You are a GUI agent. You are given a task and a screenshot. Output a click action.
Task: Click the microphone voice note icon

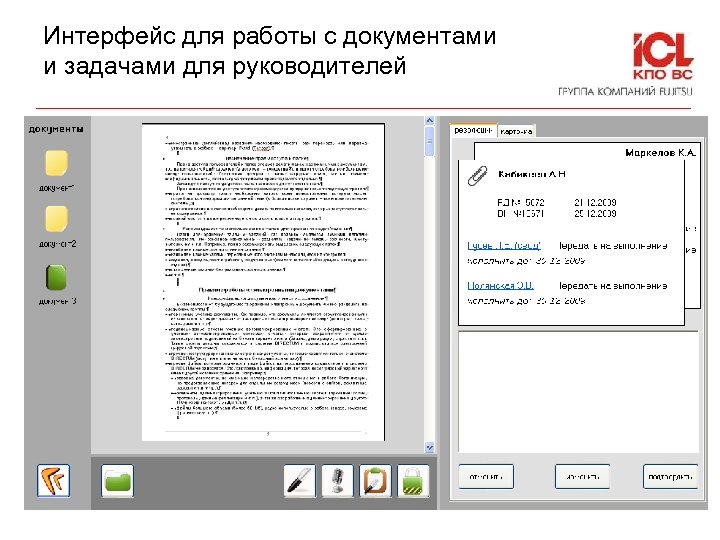[338, 481]
